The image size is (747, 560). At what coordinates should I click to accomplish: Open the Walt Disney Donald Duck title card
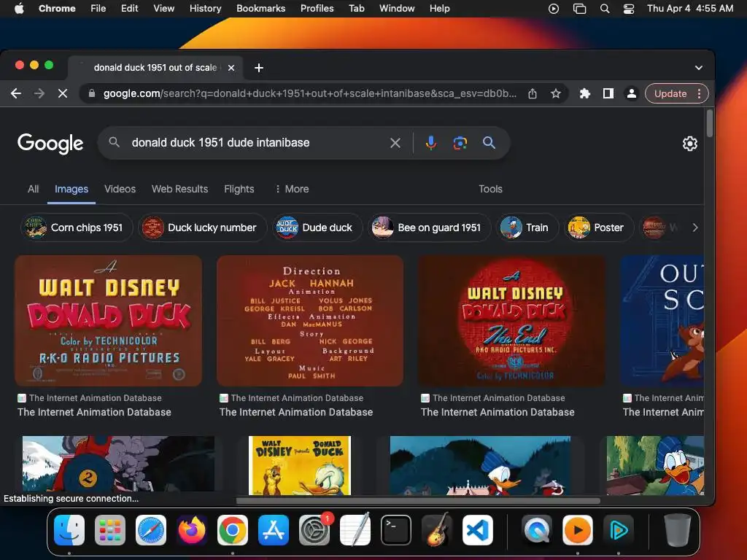[109, 321]
